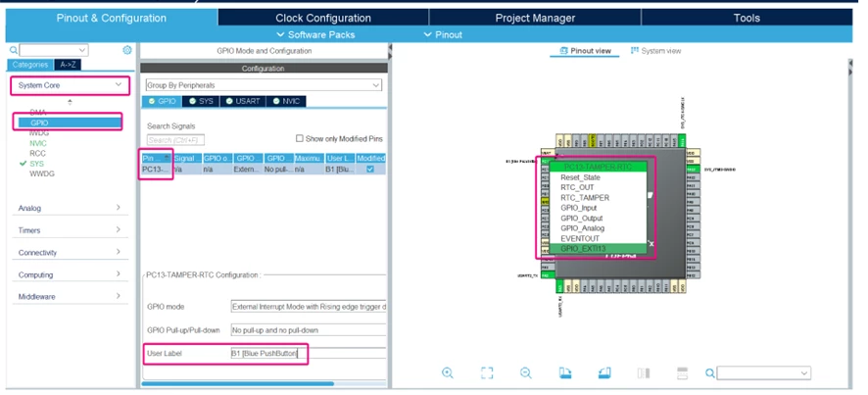Switch to Clock Configuration tab
This screenshot has height=395, width=868.
tap(323, 18)
